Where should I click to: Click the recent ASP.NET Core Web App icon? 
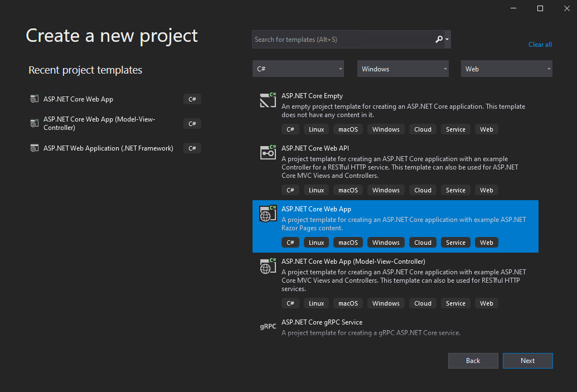coord(34,99)
